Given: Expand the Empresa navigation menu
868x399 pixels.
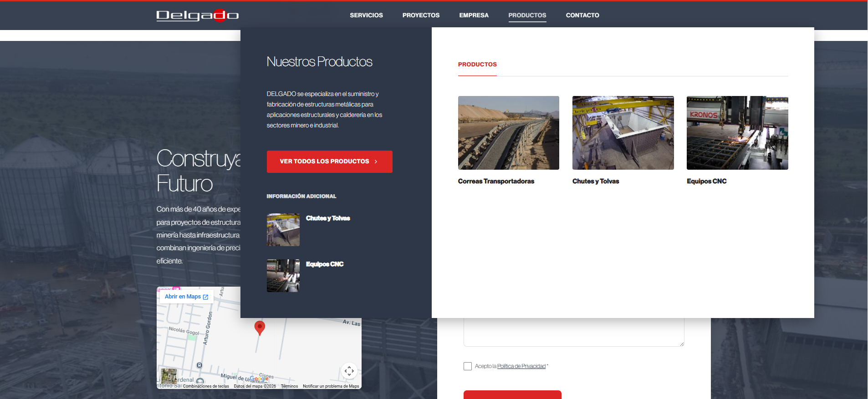Looking at the screenshot, I should tap(474, 15).
